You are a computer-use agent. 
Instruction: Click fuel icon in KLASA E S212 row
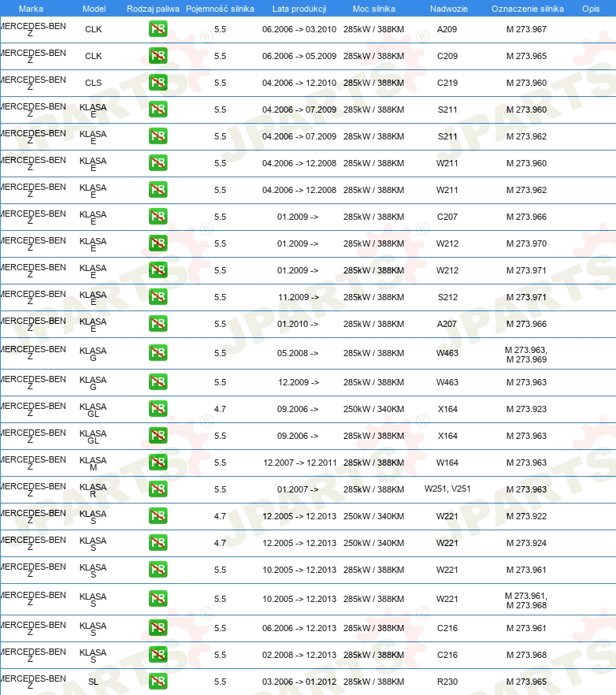click(158, 296)
